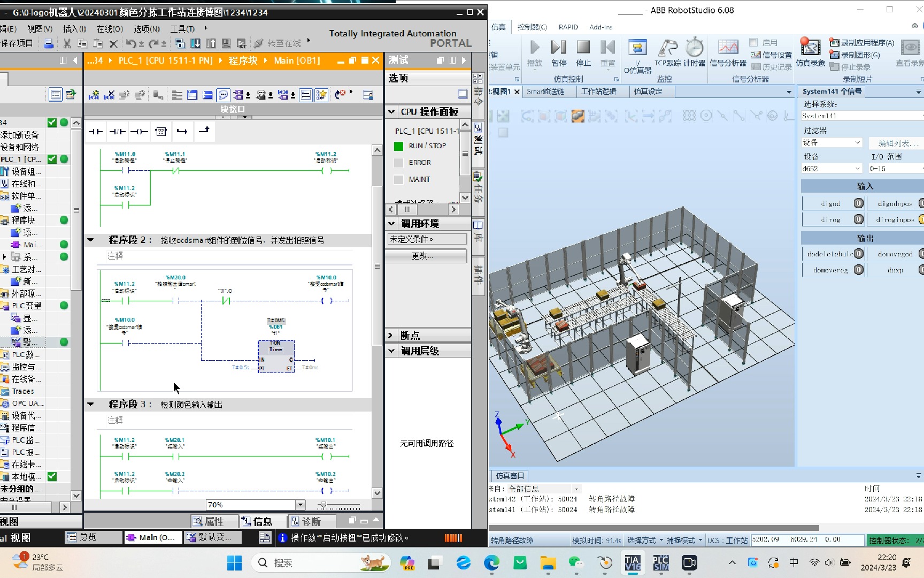Click the download to device icon

pyautogui.click(x=196, y=43)
